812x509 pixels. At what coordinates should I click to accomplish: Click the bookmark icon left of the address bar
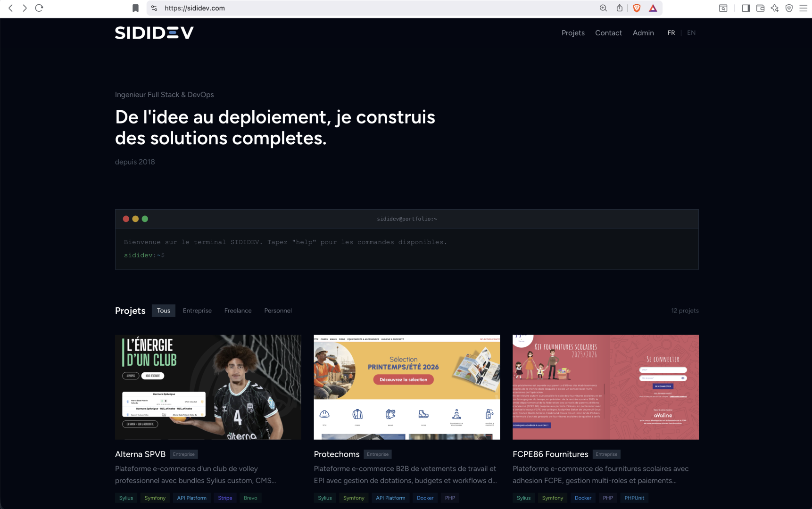[x=135, y=8]
